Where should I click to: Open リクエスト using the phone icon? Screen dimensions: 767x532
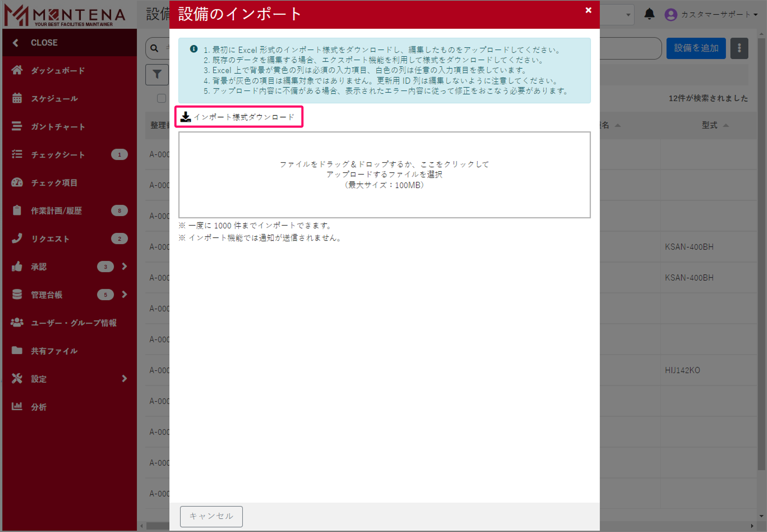point(17,239)
